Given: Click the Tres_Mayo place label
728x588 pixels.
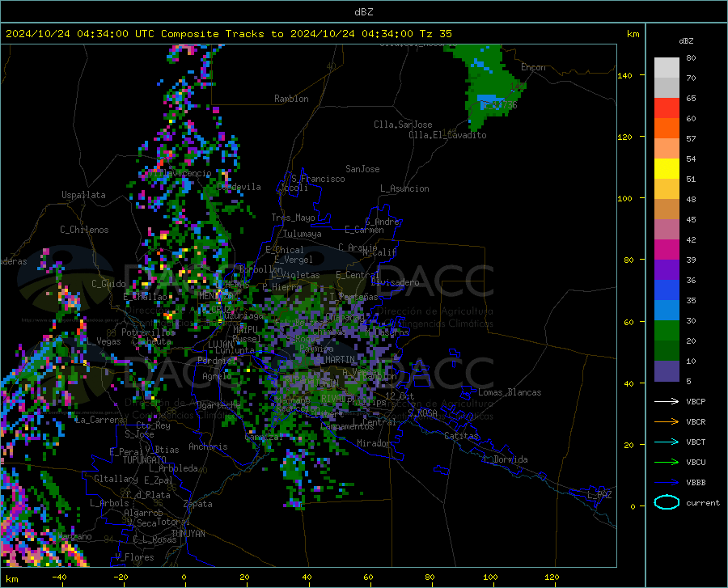Looking at the screenshot, I should 293,218.
